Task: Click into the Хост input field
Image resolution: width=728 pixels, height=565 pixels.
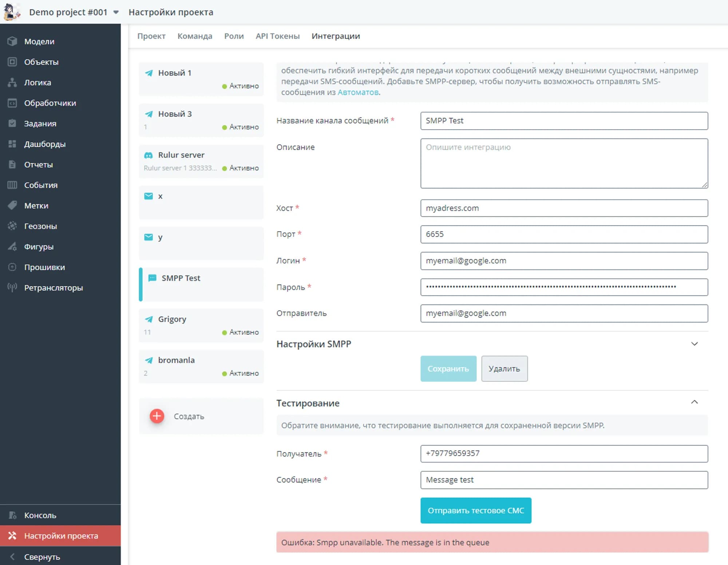Action: [564, 208]
